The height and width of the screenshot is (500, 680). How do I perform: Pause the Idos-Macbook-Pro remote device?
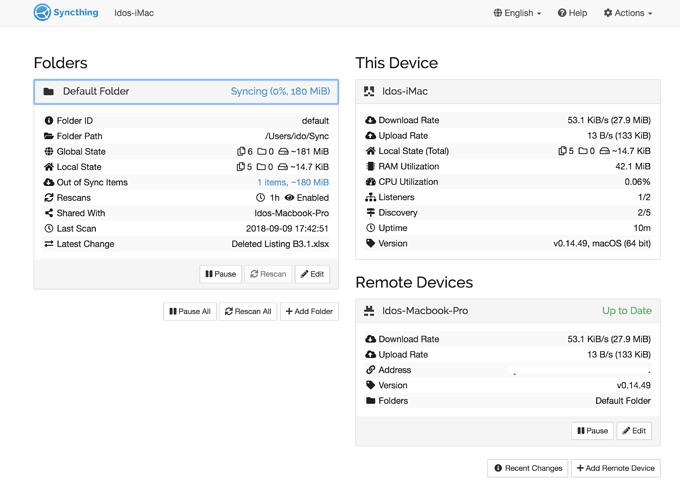click(x=592, y=431)
